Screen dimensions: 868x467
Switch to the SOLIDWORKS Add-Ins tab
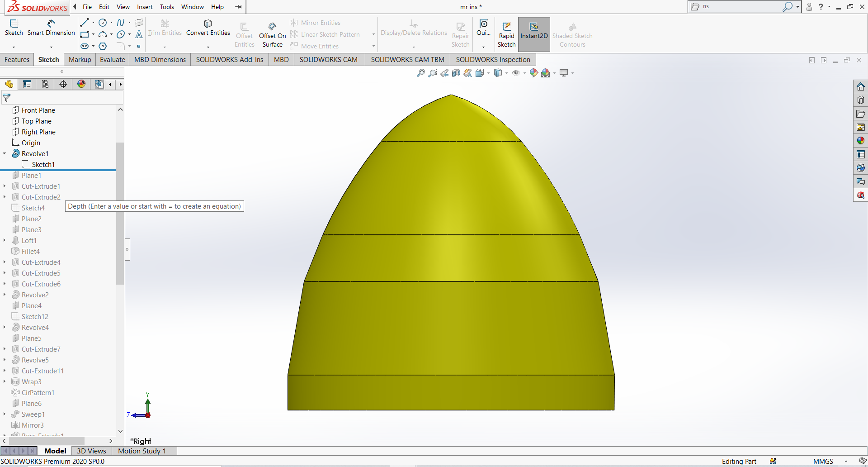(230, 60)
